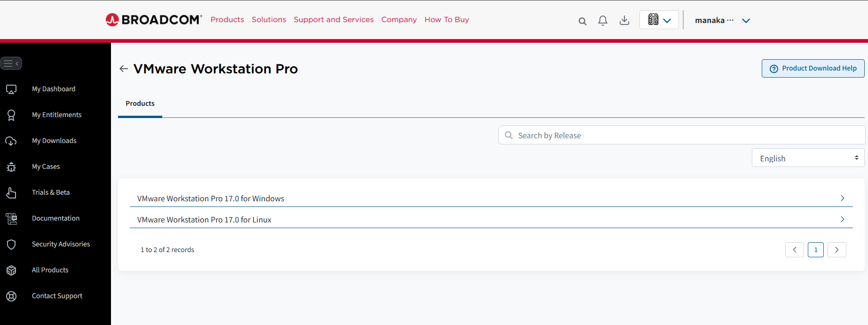The height and width of the screenshot is (325, 868).
Task: Click the back arrow beside VMware Workstation Pro
Action: click(x=124, y=69)
